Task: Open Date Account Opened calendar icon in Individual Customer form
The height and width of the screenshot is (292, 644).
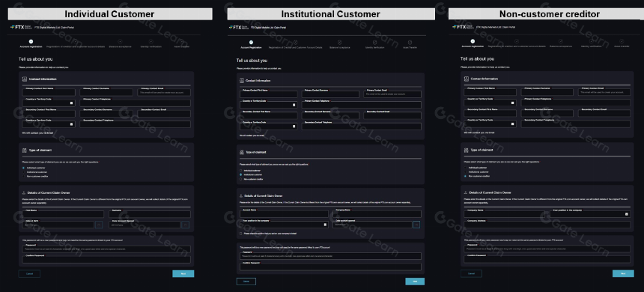Action: [186, 225]
